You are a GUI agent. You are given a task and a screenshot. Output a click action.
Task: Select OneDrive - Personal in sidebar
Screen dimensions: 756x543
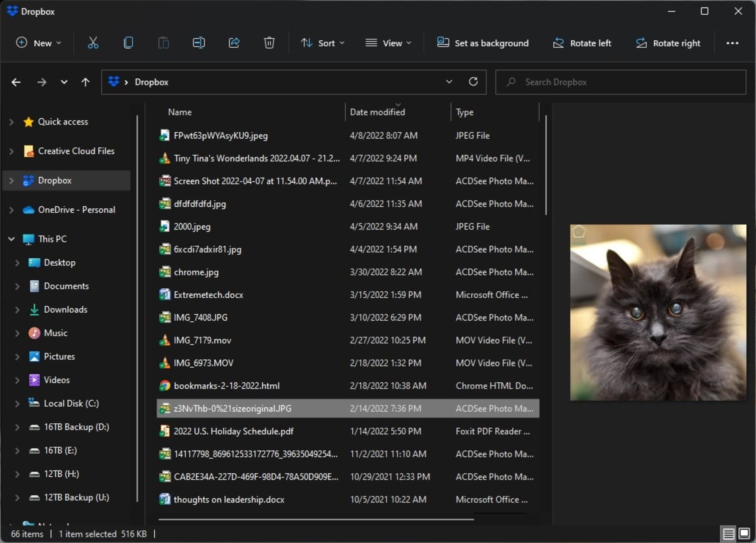pyautogui.click(x=77, y=210)
